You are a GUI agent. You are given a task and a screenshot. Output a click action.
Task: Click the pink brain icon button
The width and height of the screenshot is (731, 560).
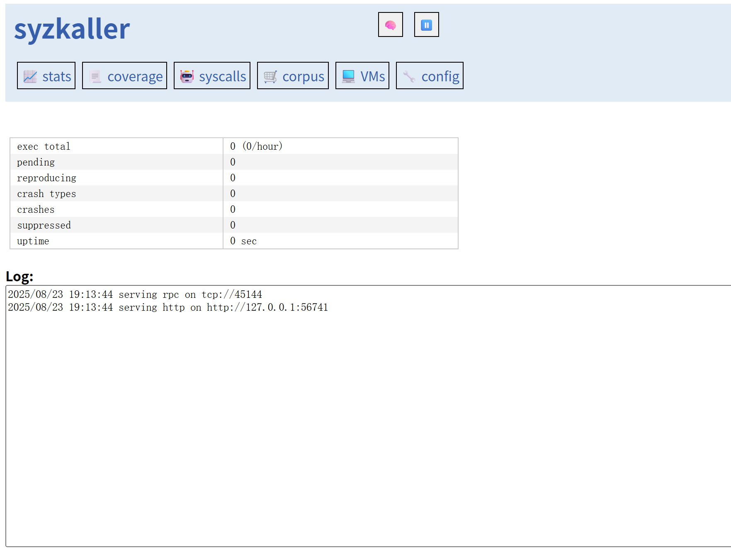tap(390, 25)
